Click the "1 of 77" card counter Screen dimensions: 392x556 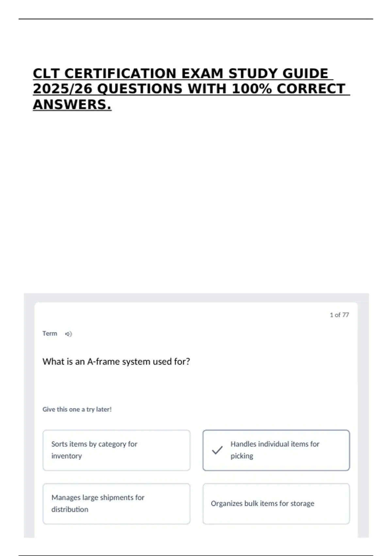pos(339,315)
